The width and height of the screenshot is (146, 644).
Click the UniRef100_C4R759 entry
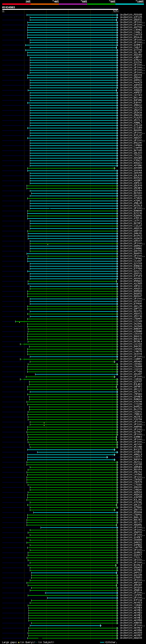point(131,548)
